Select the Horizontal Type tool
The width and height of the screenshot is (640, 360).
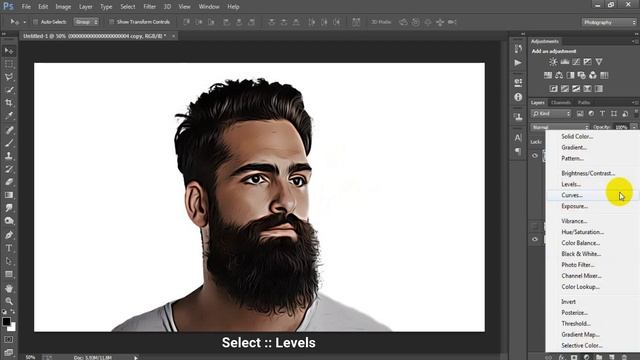(9, 248)
